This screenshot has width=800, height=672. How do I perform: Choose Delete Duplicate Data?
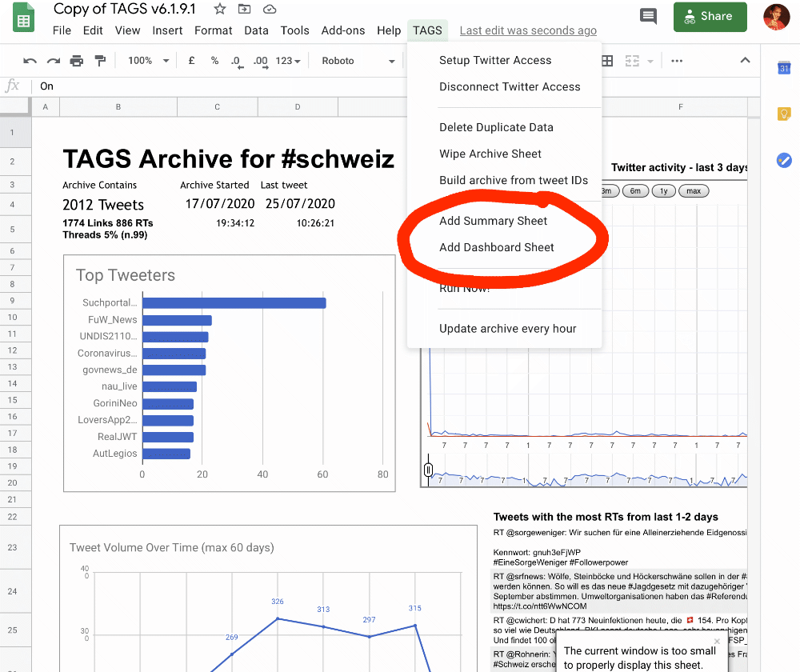pyautogui.click(x=505, y=127)
